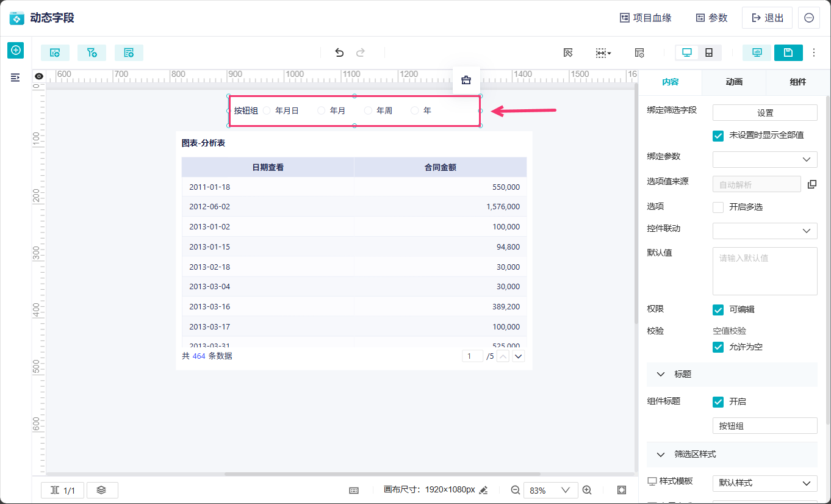Open the more options circle button in header
Screen dimensions: 831x504
tap(809, 18)
